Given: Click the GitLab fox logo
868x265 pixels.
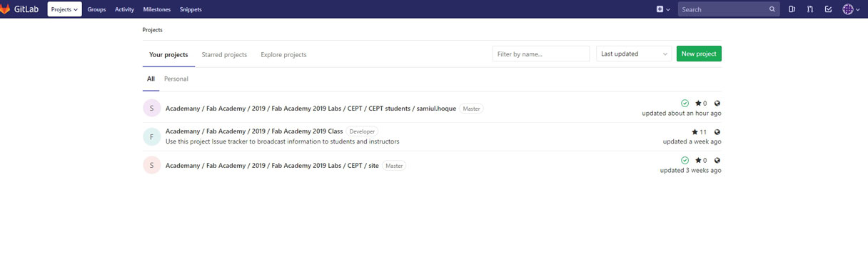Looking at the screenshot, I should click(x=5, y=9).
